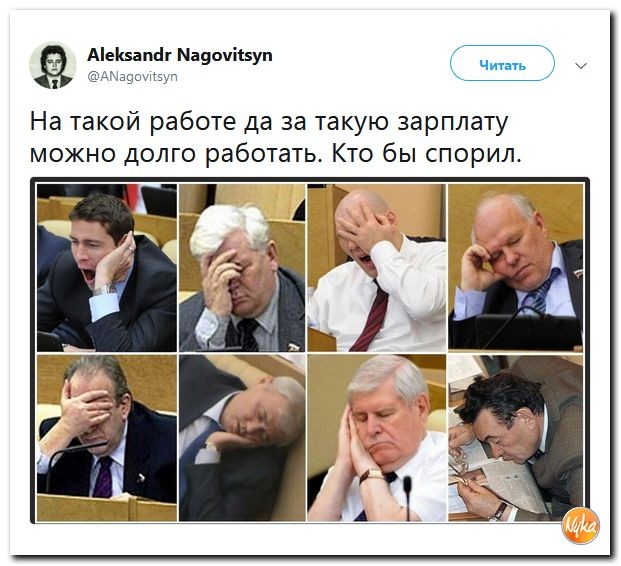
Task: Open photo of man reading newspaper closely
Action: (x=515, y=438)
